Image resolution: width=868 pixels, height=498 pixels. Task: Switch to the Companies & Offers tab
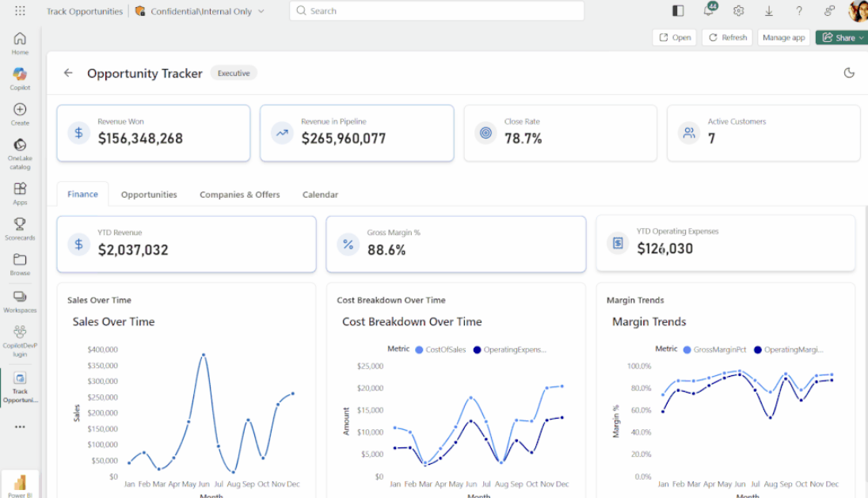pyautogui.click(x=240, y=195)
